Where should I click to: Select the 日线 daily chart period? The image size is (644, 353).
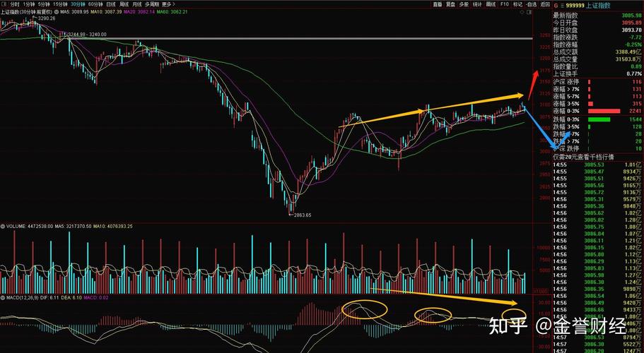point(111,4)
